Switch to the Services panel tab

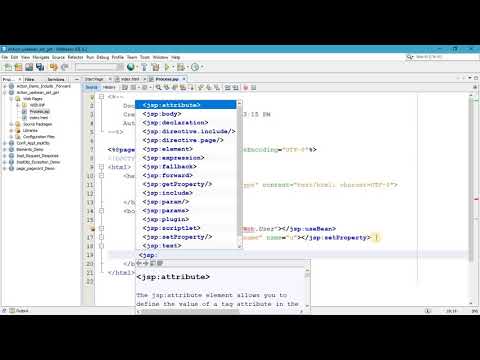[x=56, y=79]
